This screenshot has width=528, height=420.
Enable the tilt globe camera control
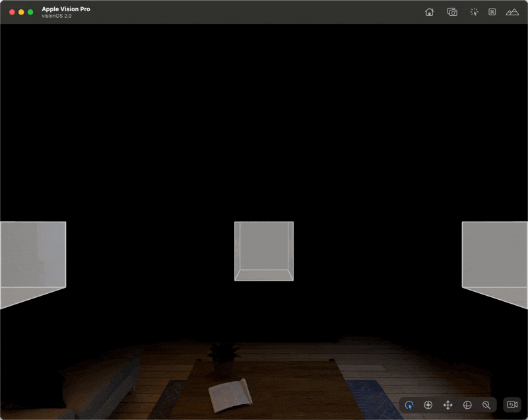pyautogui.click(x=468, y=405)
